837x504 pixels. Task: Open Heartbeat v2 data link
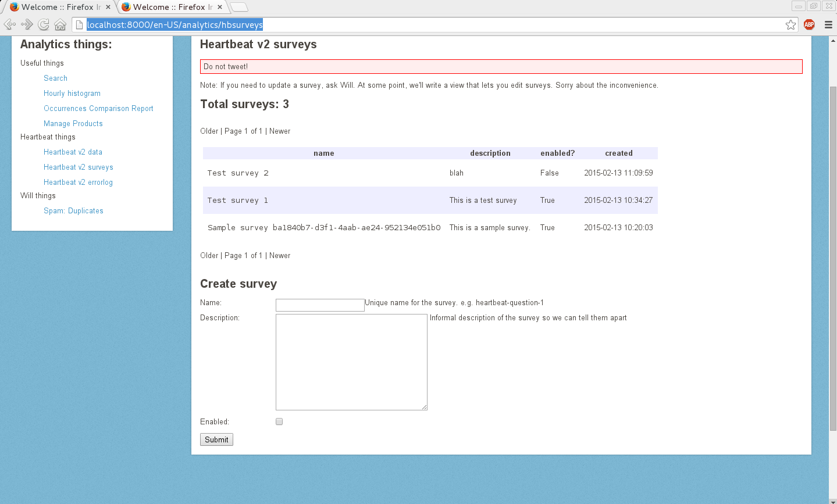[x=73, y=152]
